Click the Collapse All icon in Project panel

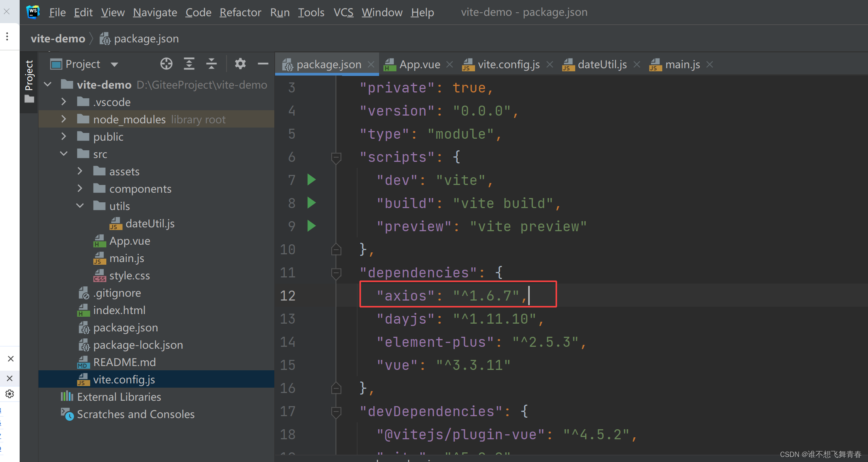(212, 64)
